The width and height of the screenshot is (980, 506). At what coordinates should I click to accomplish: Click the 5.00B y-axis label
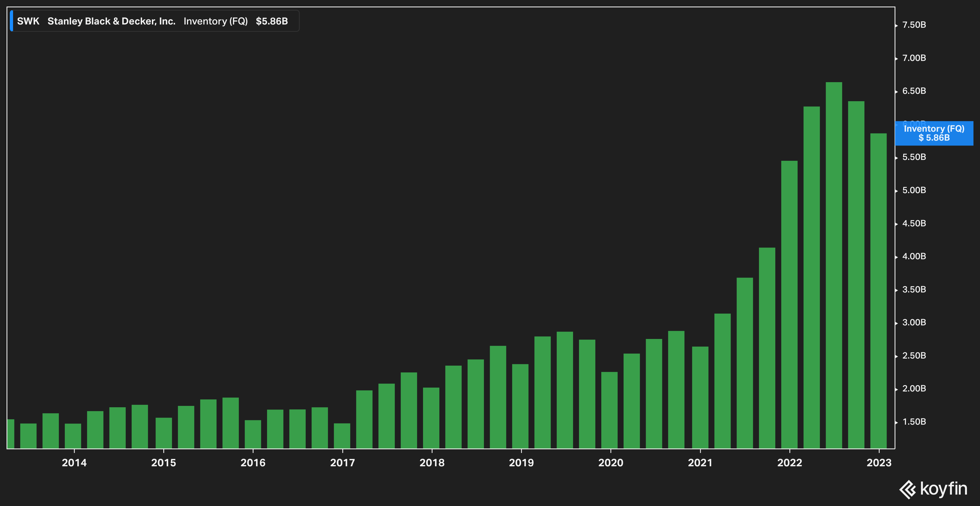(914, 190)
